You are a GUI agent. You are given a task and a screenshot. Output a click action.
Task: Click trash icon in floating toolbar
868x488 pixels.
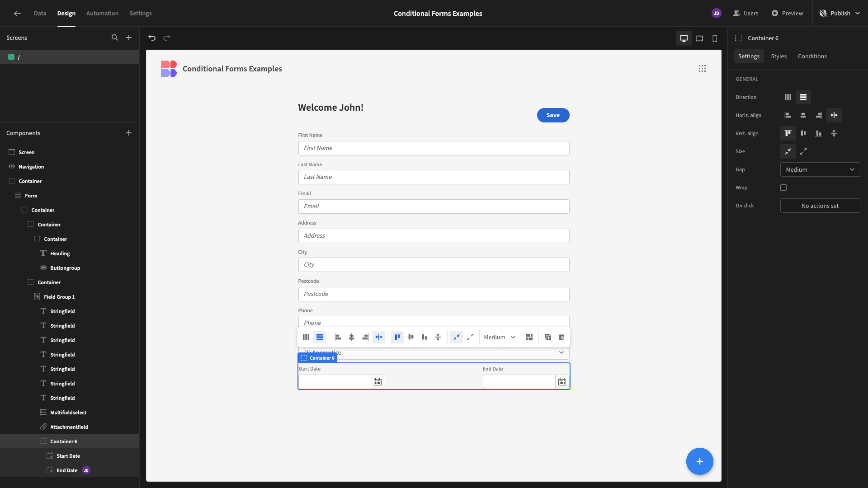click(x=561, y=337)
